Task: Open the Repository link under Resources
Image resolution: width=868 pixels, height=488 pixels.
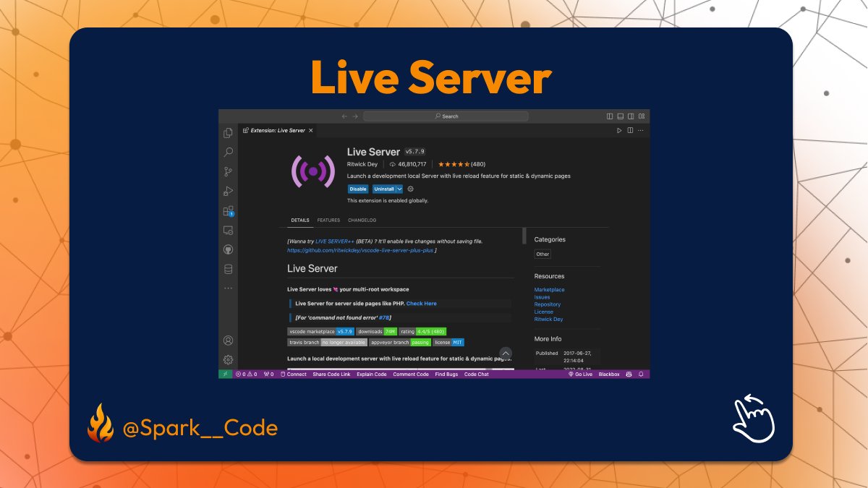Action: tap(549, 304)
